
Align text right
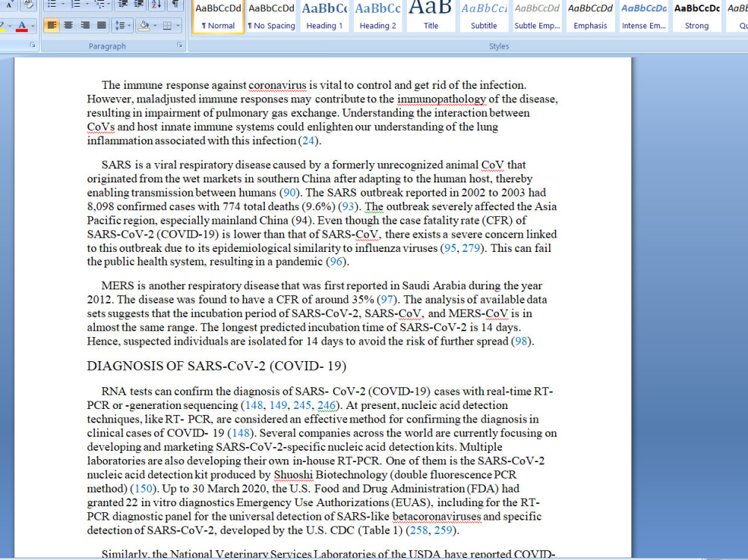pyautogui.click(x=85, y=25)
